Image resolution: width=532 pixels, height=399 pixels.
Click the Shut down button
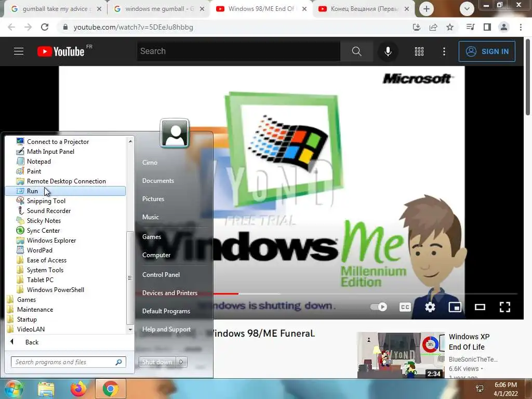point(157,362)
